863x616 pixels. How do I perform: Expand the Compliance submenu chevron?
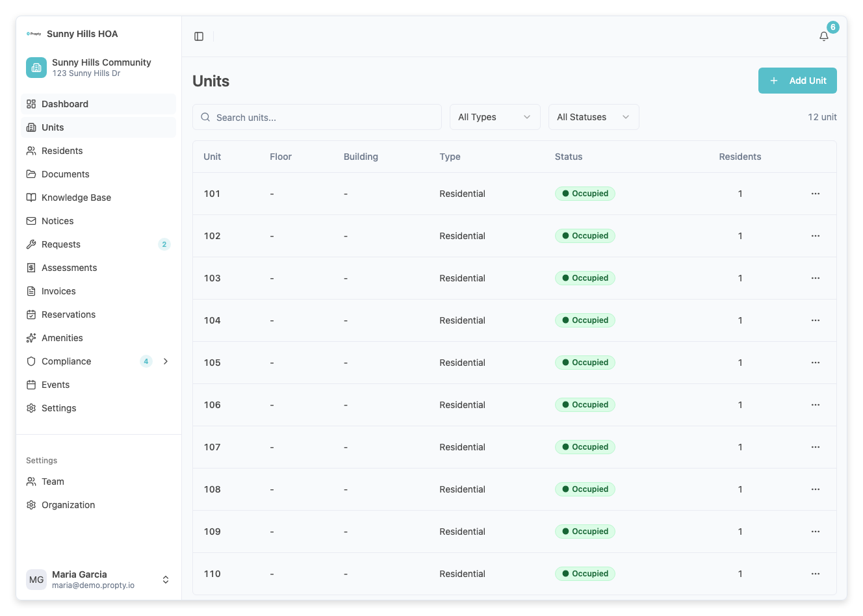[166, 361]
